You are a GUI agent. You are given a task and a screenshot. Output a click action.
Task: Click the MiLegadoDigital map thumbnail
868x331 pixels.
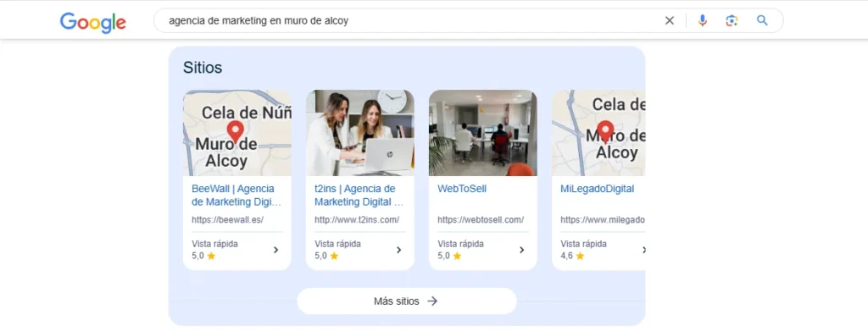(x=598, y=133)
